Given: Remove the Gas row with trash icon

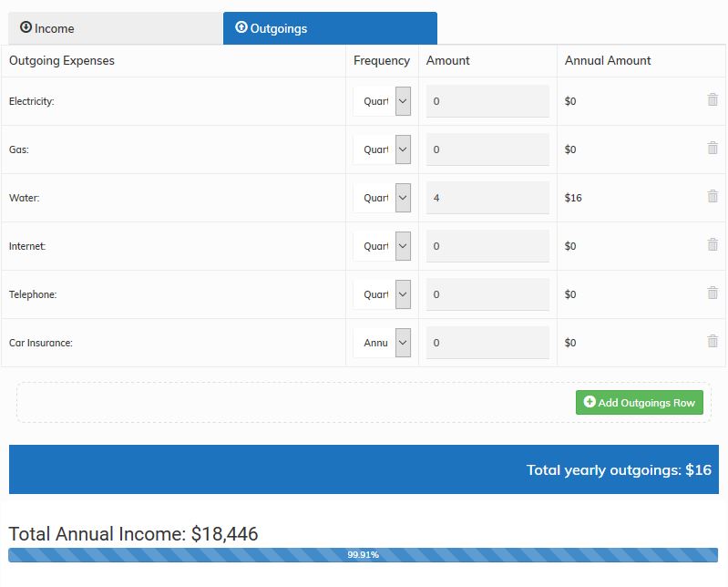Looking at the screenshot, I should [713, 148].
